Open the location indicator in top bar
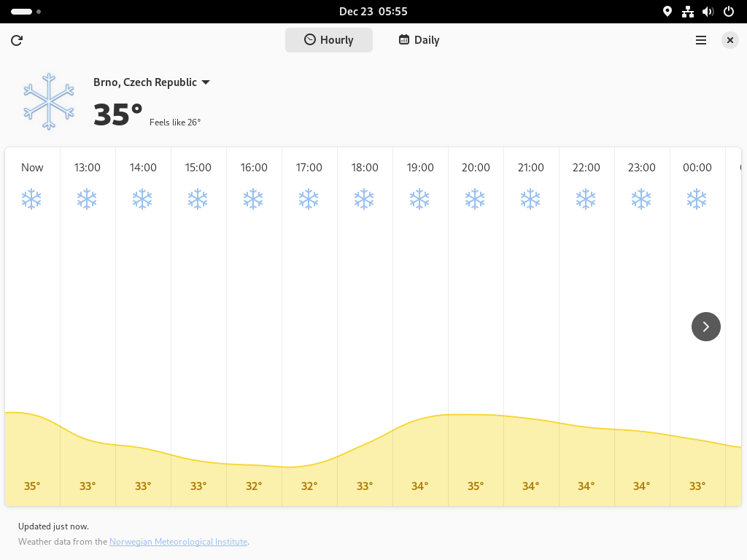Screen dimensions: 747x560 [667, 12]
